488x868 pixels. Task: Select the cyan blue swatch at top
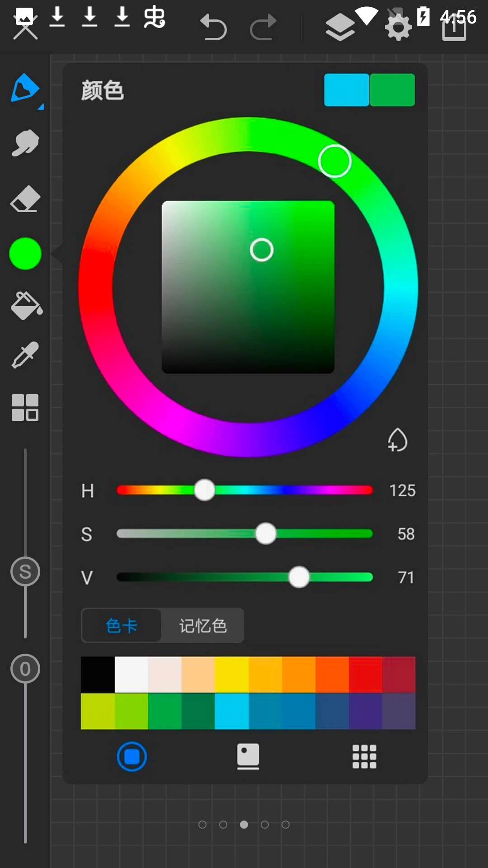[347, 90]
